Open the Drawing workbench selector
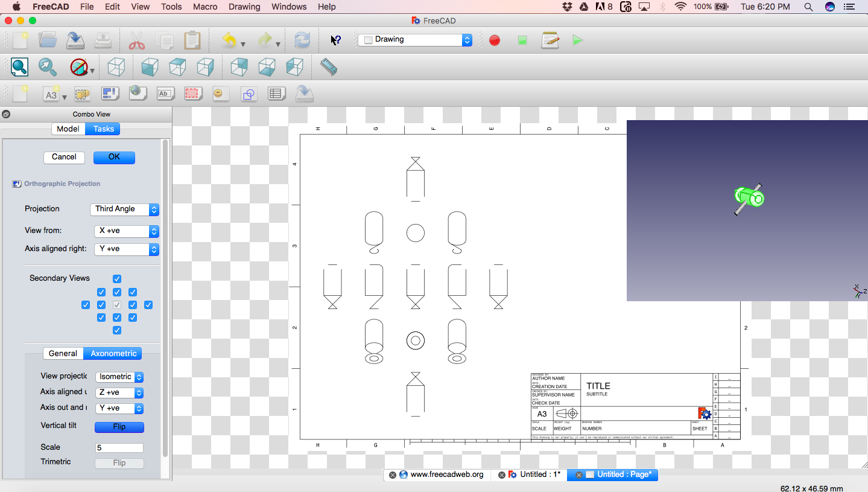Image resolution: width=868 pixels, height=492 pixels. (415, 40)
